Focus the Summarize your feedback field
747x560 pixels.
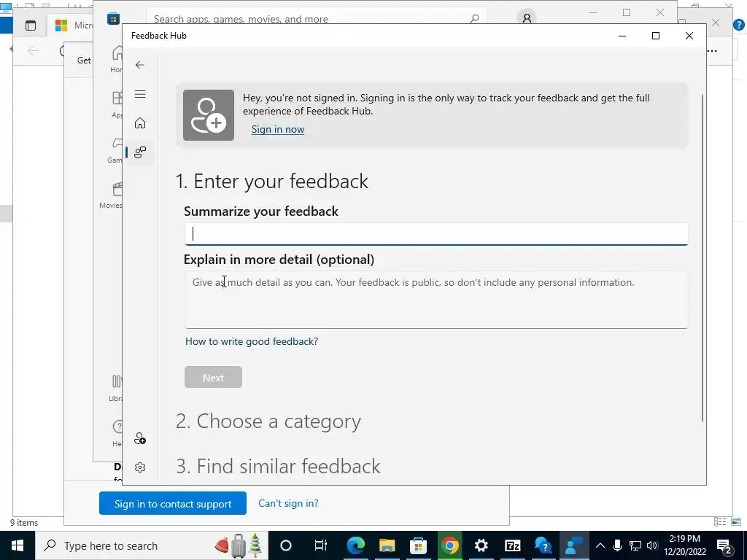(x=436, y=234)
